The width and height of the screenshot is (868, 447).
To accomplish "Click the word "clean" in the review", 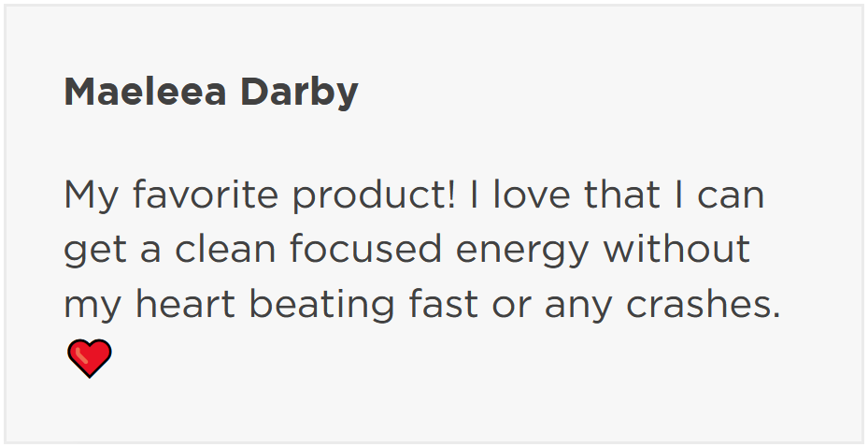I will (x=228, y=250).
